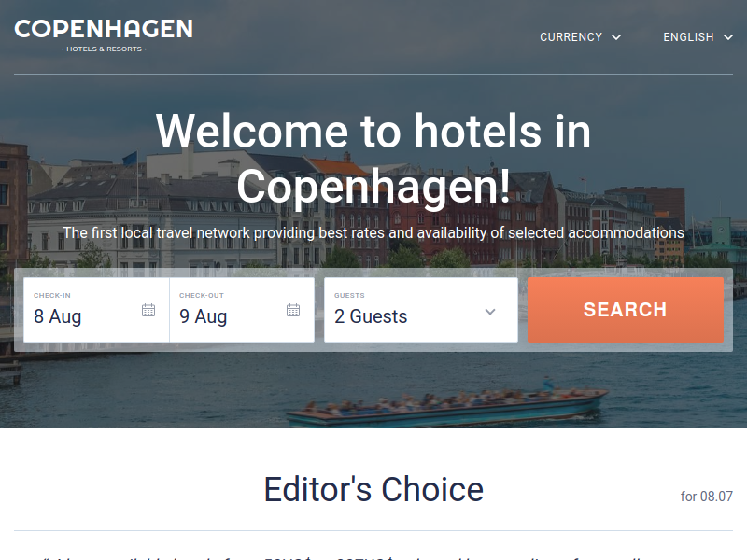Click the 'for 08.07' date text
Viewport: 747px width, 560px height.
707,497
